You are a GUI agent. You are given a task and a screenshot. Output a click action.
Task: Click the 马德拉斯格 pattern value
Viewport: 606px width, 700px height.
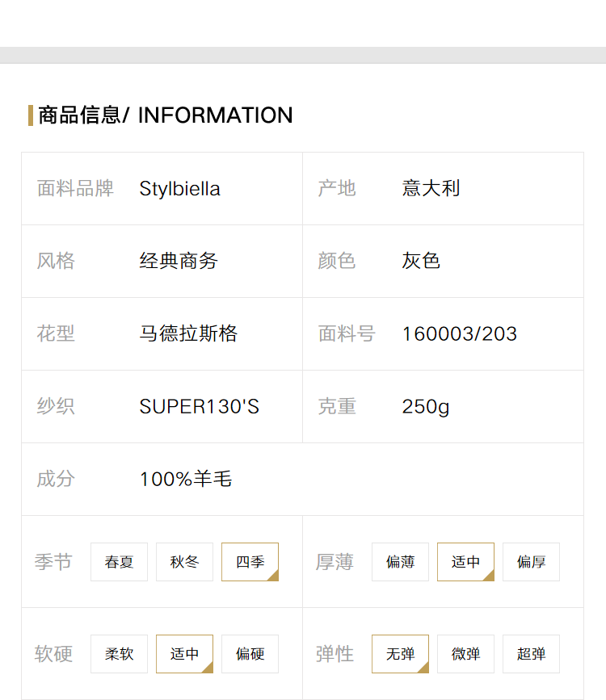pyautogui.click(x=188, y=333)
